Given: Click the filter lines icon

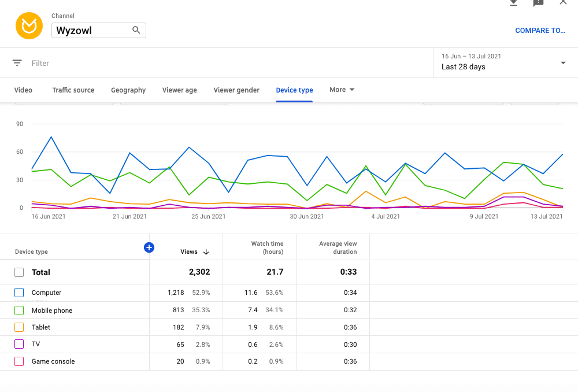Looking at the screenshot, I should (x=17, y=62).
